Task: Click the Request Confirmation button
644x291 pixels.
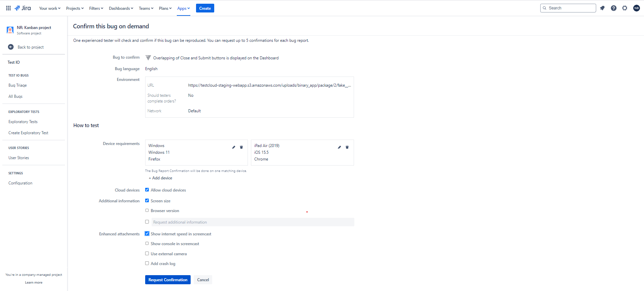Action: click(x=168, y=280)
